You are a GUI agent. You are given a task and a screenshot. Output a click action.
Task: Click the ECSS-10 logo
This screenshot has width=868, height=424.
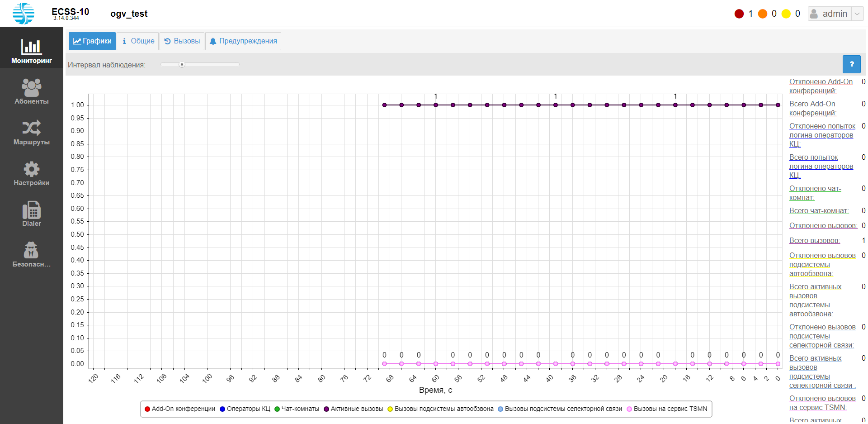tap(24, 14)
